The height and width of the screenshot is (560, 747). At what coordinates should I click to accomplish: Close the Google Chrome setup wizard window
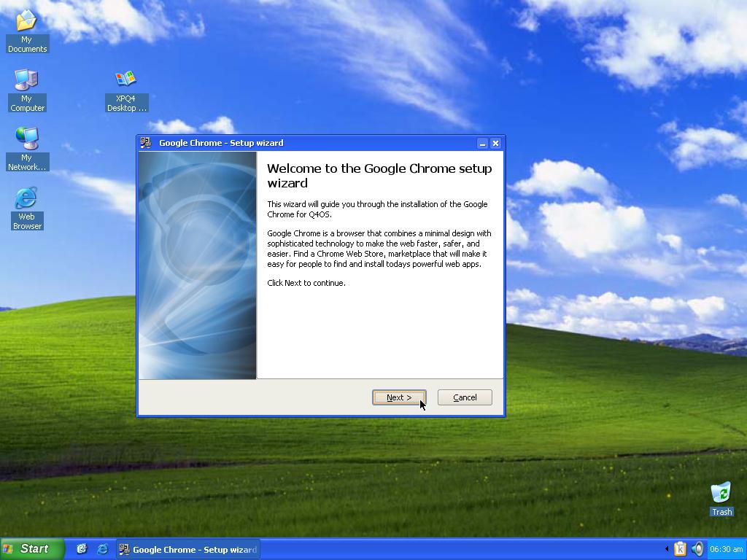point(495,144)
